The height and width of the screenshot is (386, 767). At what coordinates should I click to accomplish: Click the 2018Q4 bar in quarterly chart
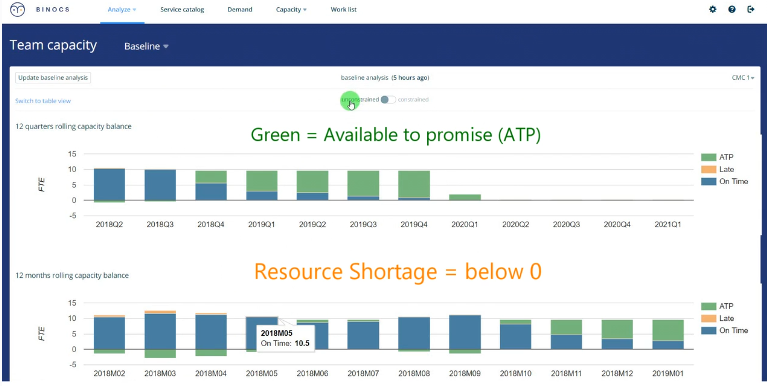tap(211, 185)
